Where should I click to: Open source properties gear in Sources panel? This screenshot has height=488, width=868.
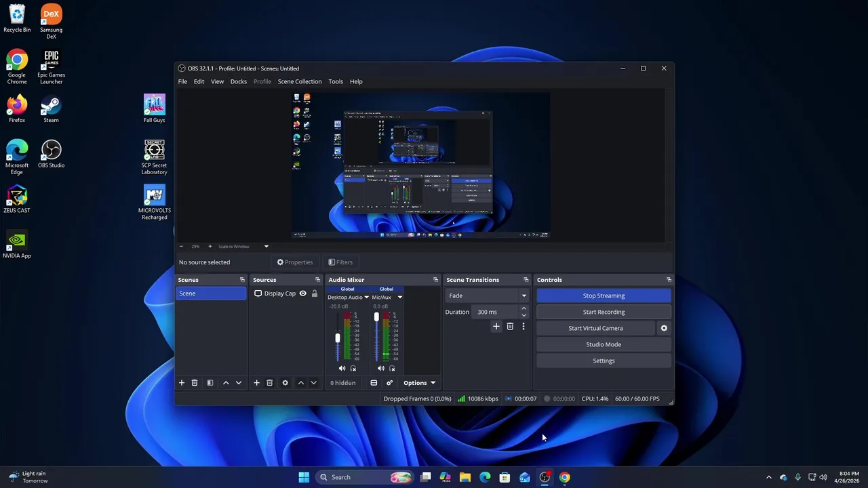point(285,383)
